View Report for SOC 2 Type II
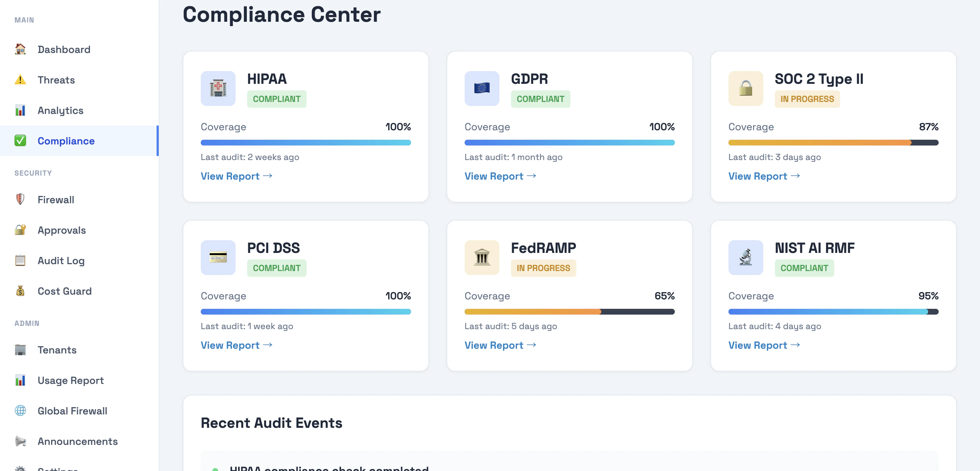This screenshot has width=980, height=471. (764, 176)
